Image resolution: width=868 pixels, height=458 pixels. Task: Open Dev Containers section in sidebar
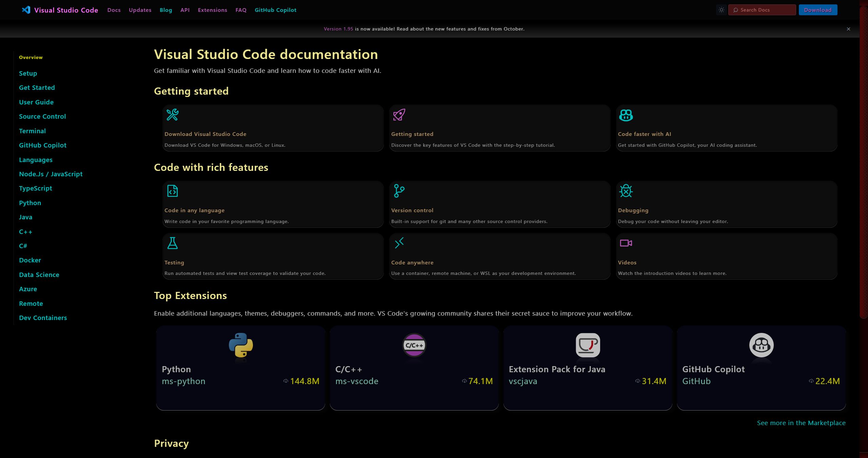tap(43, 318)
